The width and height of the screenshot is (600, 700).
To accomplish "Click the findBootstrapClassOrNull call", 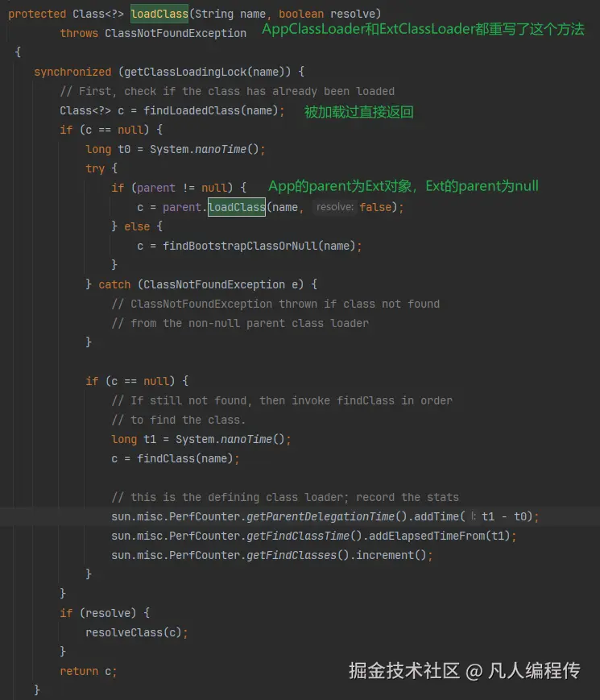I will pyautogui.click(x=240, y=246).
